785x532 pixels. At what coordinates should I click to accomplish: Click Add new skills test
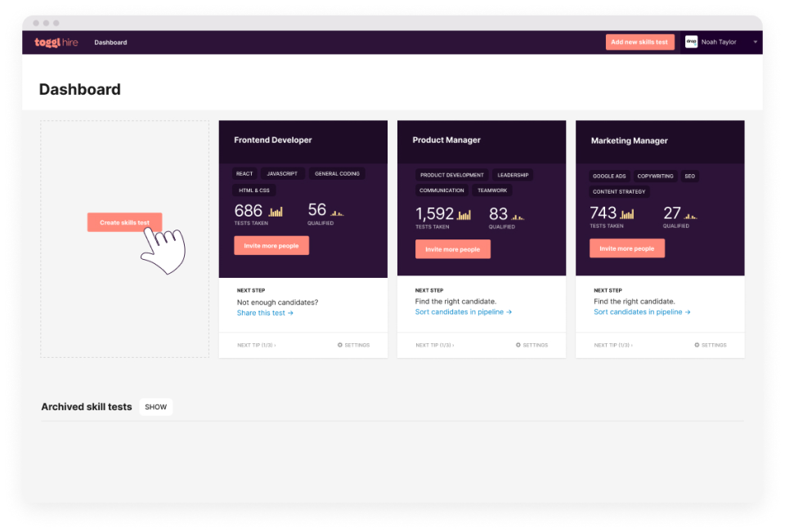[639, 42]
